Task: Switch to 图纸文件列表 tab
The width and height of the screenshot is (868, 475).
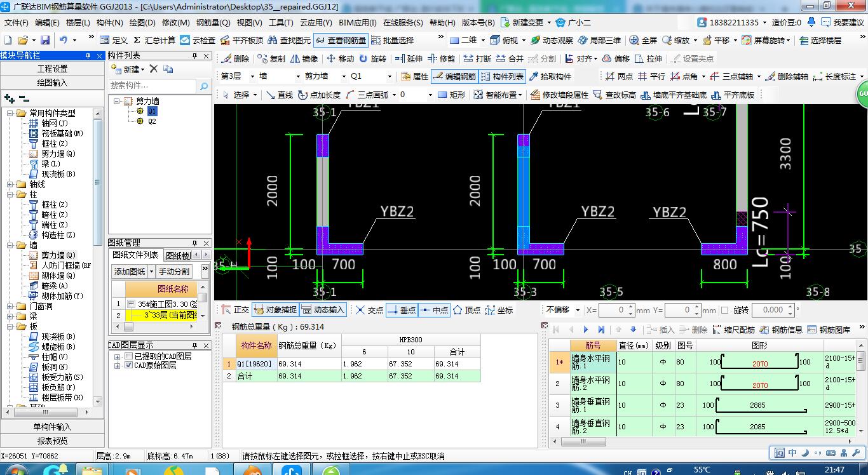Action: coord(136,255)
